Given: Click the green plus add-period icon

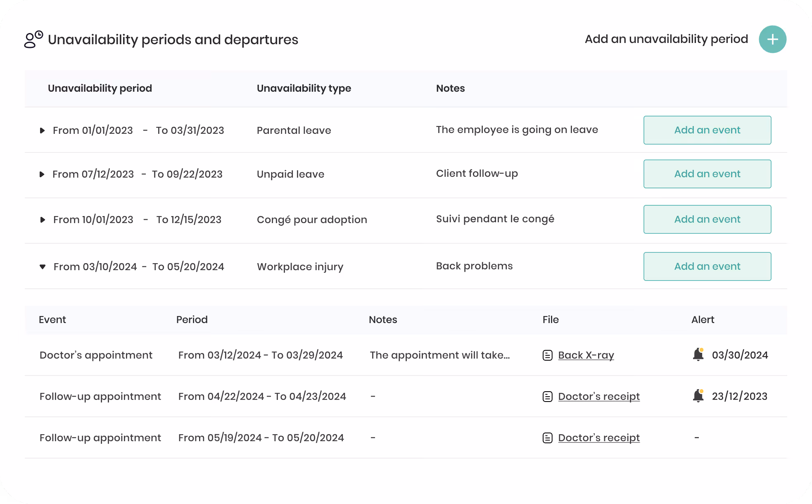Looking at the screenshot, I should click(772, 39).
